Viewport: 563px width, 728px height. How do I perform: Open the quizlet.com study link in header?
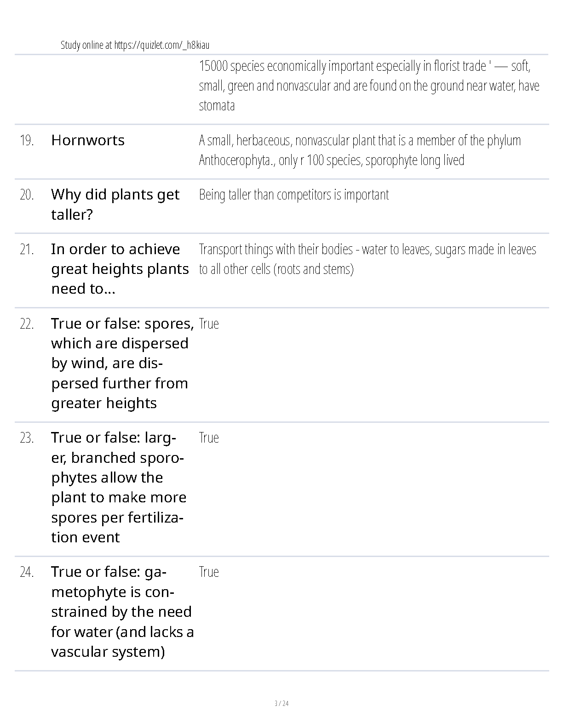[135, 45]
